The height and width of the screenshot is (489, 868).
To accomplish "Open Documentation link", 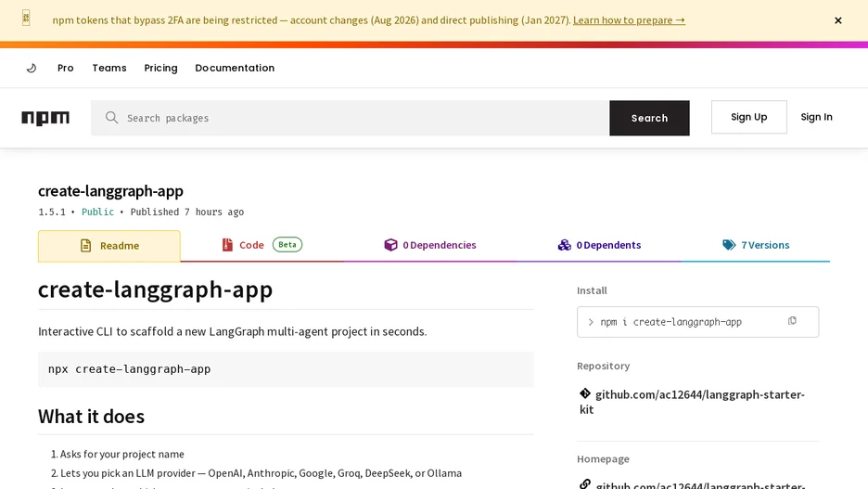I will 235,68.
